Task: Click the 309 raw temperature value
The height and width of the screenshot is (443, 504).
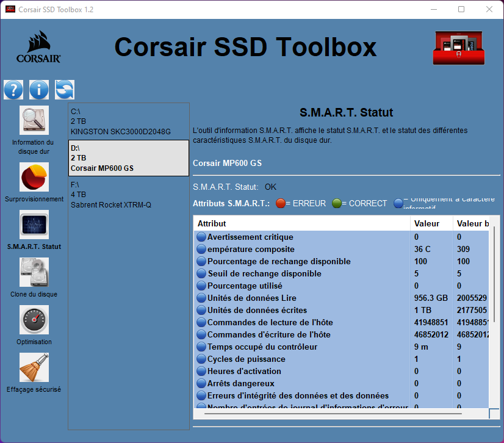Action: point(463,249)
